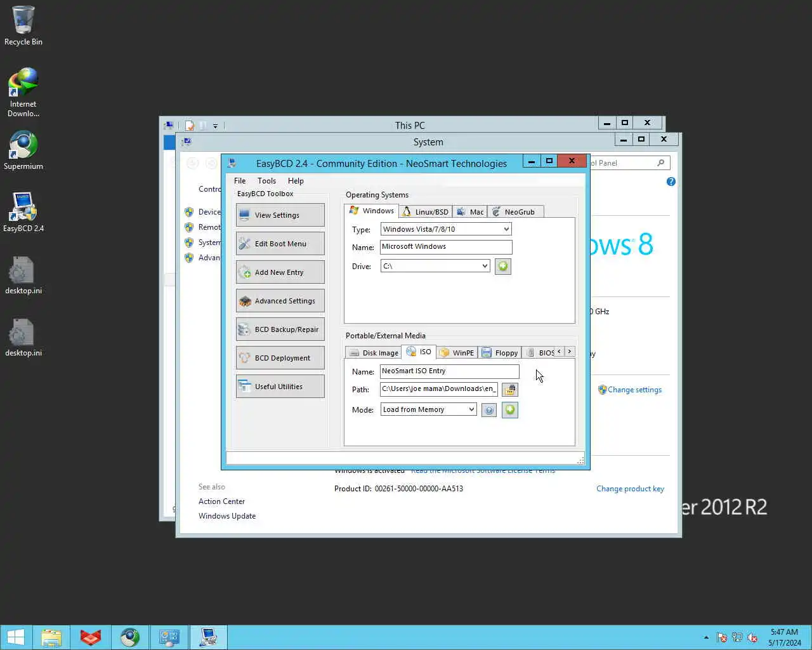The width and height of the screenshot is (812, 650).
Task: Show hidden system tray icons arrow
Action: (706, 637)
